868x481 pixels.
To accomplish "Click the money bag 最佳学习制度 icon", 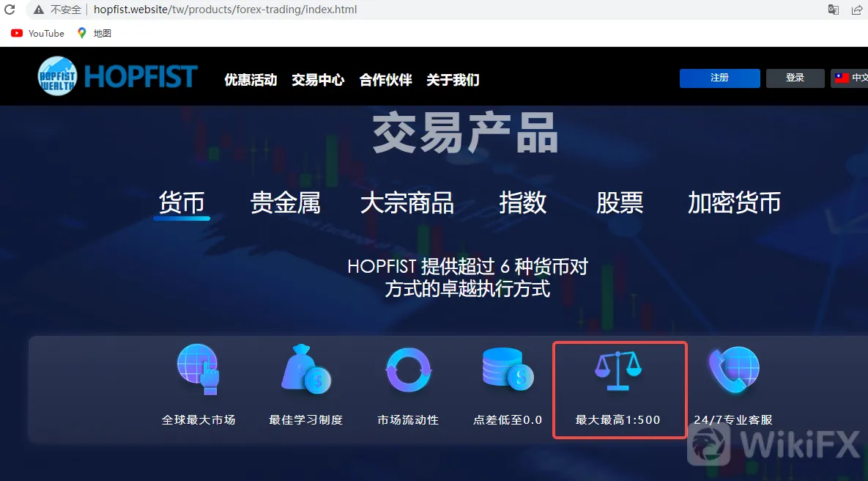I will pos(305,369).
